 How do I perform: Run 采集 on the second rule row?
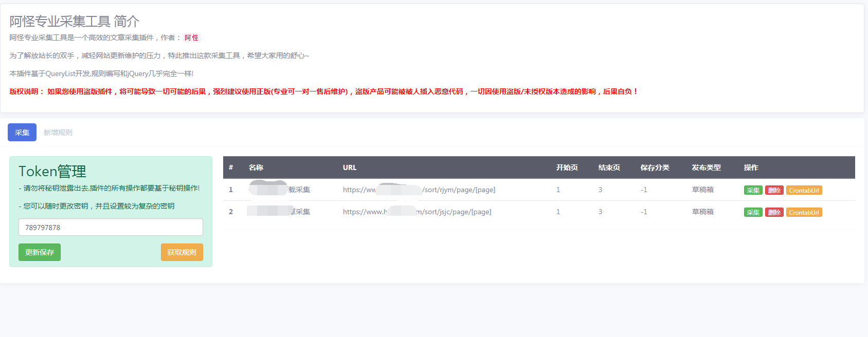click(x=753, y=213)
